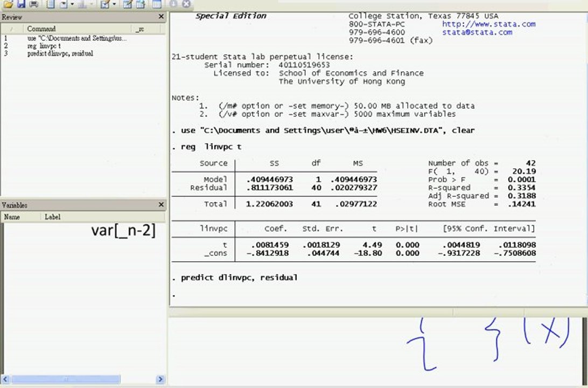This screenshot has height=388, width=588.
Task: Close the Variables panel
Action: 161,204
